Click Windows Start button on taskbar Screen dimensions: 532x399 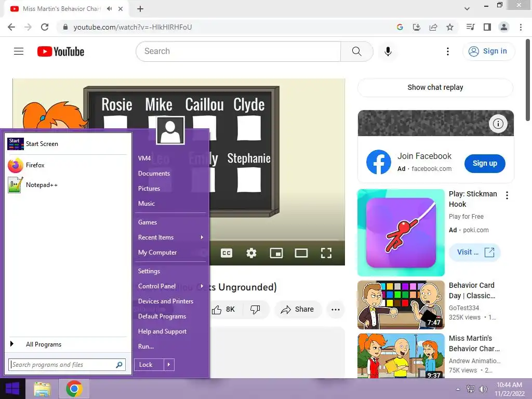click(x=12, y=389)
